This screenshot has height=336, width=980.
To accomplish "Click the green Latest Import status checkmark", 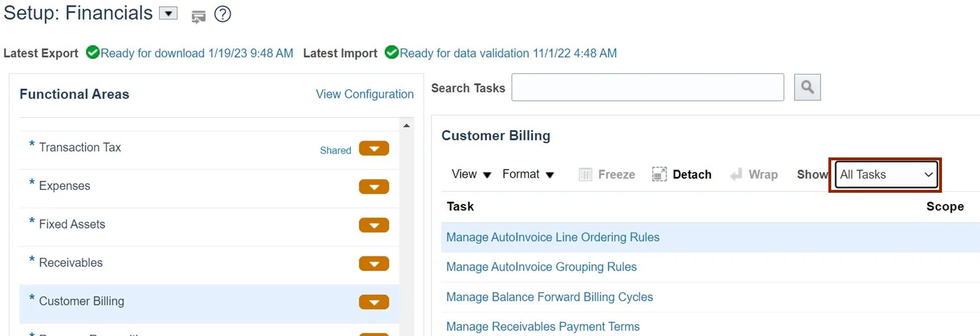I will click(391, 53).
